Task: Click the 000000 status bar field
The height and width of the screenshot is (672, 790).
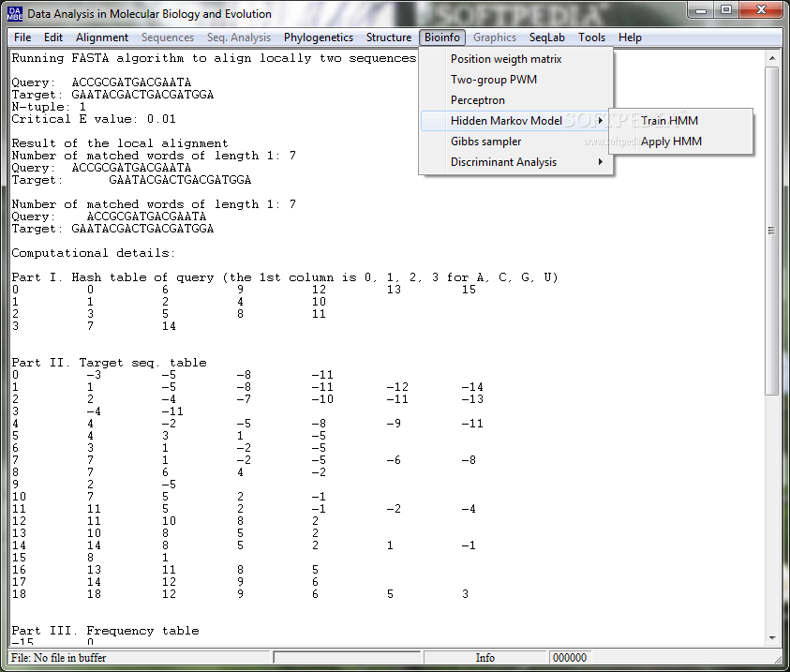Action: [x=570, y=658]
